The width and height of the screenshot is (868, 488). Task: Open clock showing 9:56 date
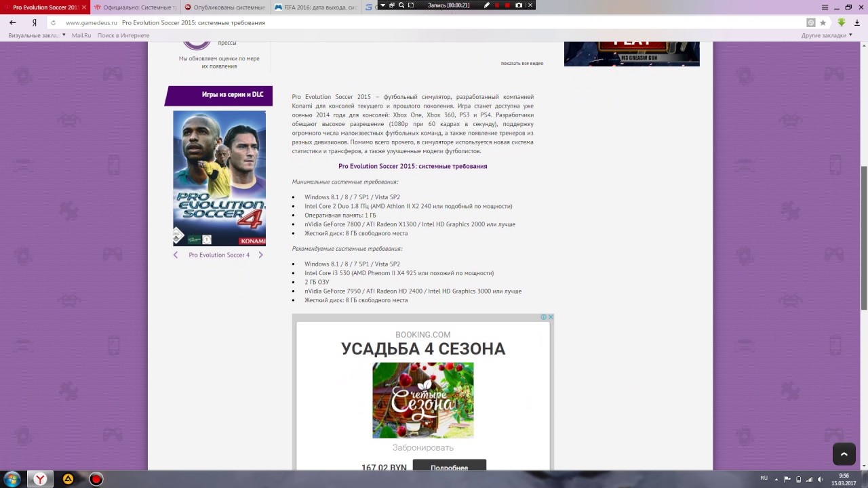click(844, 479)
